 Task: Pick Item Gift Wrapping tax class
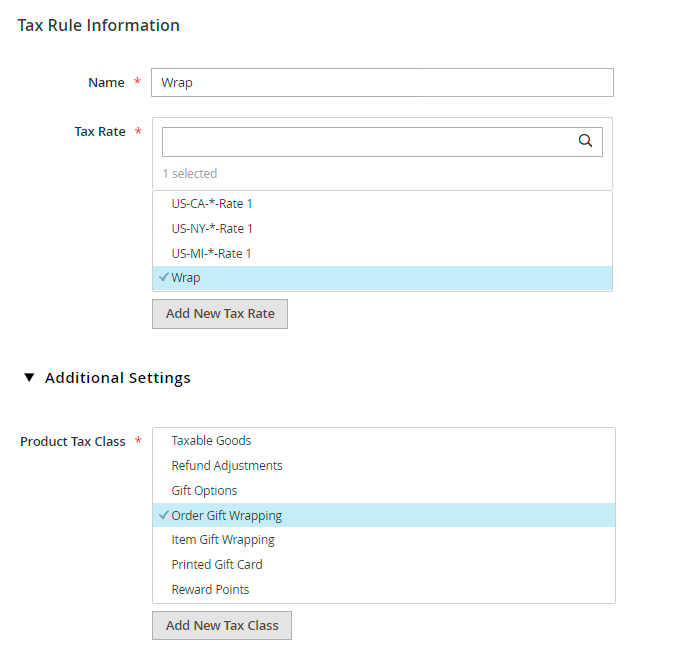point(223,539)
